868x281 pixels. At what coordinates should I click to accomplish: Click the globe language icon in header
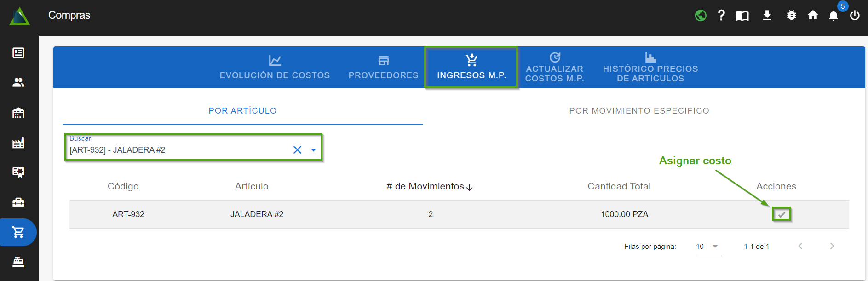pos(700,16)
